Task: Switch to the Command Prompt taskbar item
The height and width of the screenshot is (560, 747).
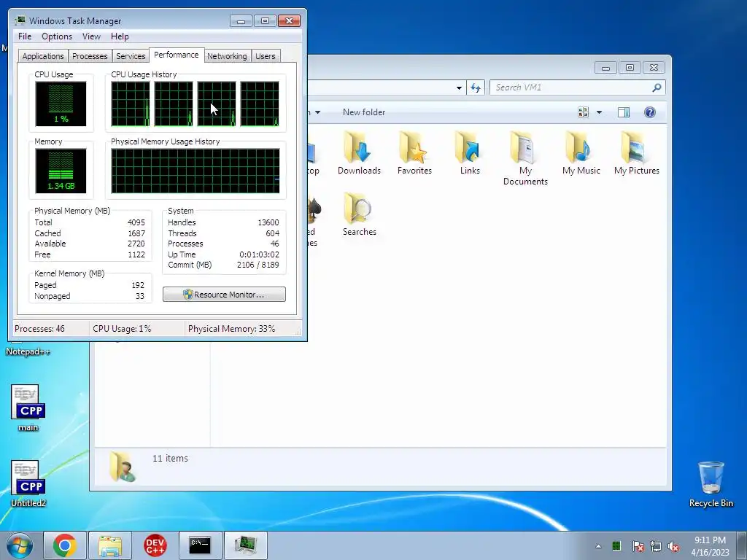Action: click(200, 545)
